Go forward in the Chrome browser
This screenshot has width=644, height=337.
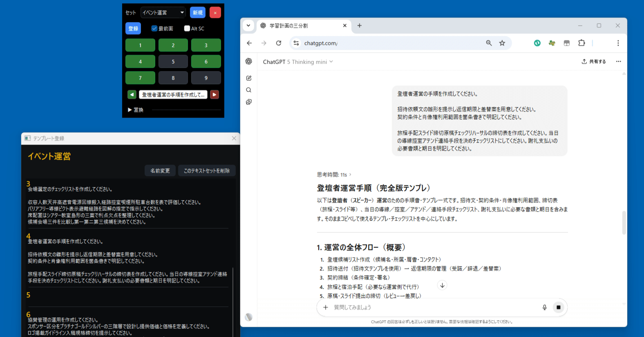pos(264,43)
